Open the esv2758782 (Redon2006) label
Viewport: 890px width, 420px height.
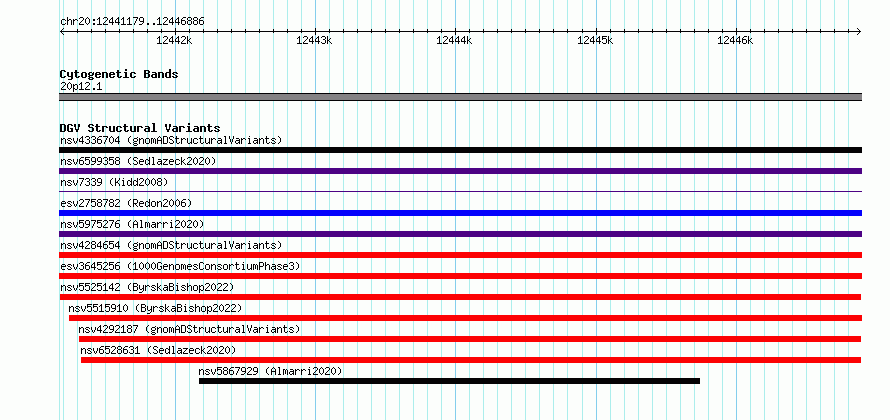126,203
